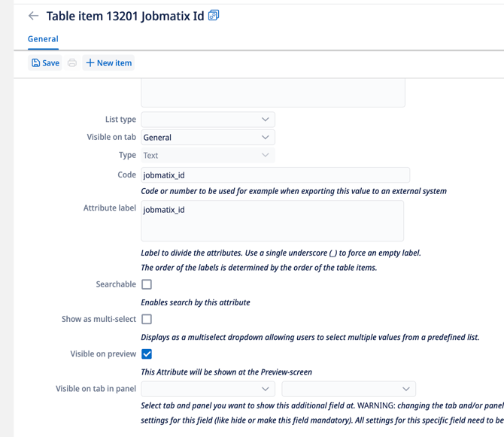
Task: Open the List type dropdown
Action: click(x=208, y=120)
